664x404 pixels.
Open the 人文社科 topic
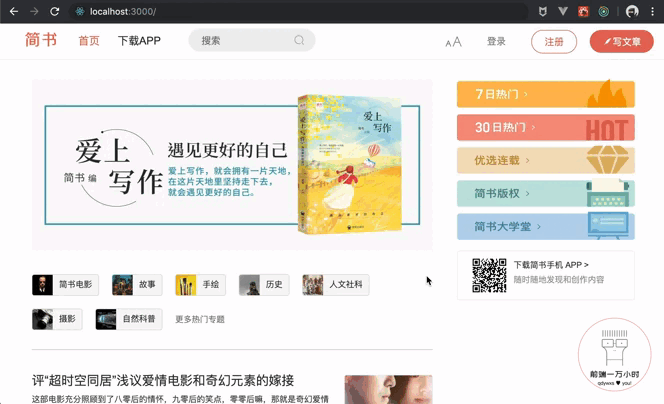(335, 285)
